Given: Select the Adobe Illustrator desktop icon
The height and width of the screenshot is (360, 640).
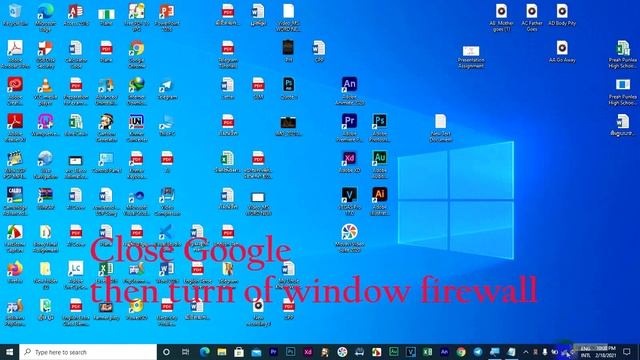Looking at the screenshot, I should tap(380, 202).
